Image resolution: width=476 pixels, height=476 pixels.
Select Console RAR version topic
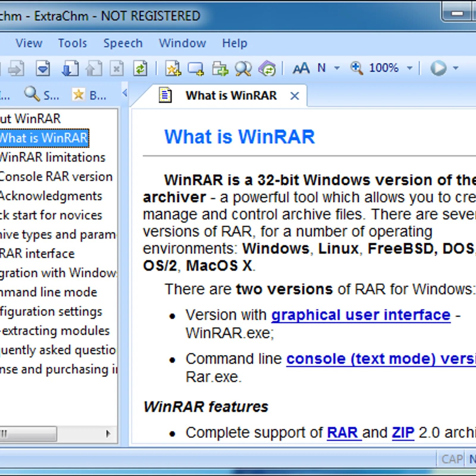[x=56, y=177]
